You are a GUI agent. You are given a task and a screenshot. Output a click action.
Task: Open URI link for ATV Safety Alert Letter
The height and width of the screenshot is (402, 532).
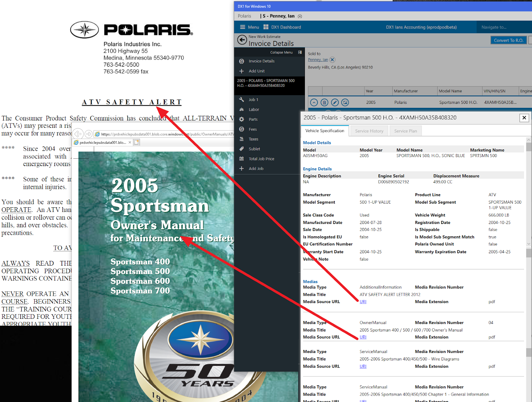click(x=363, y=302)
